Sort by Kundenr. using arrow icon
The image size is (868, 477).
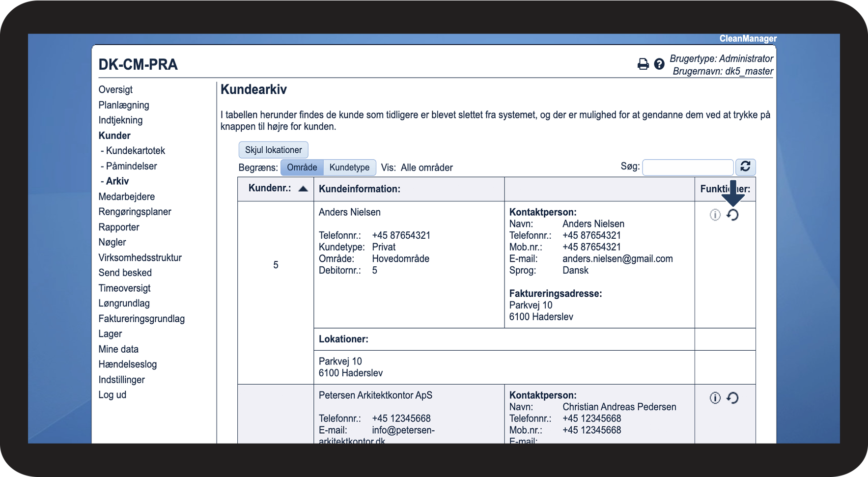pos(303,189)
